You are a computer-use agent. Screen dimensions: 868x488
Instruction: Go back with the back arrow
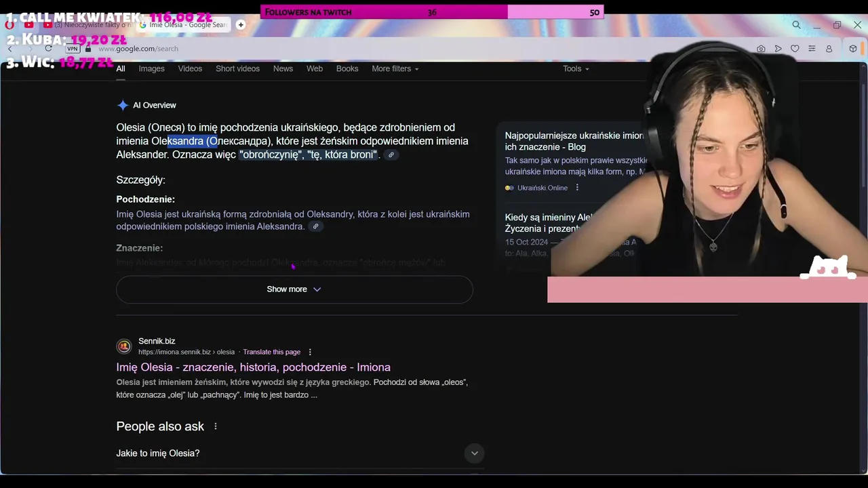pos(9,49)
